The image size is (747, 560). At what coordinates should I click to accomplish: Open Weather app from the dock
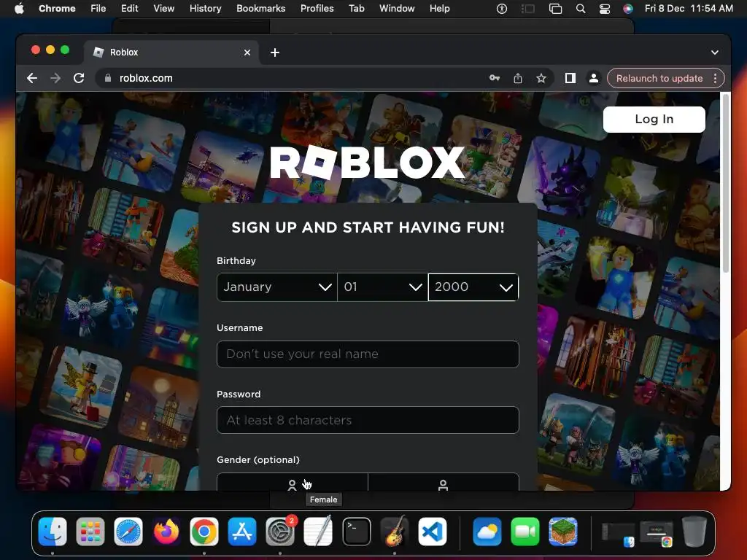point(487,532)
